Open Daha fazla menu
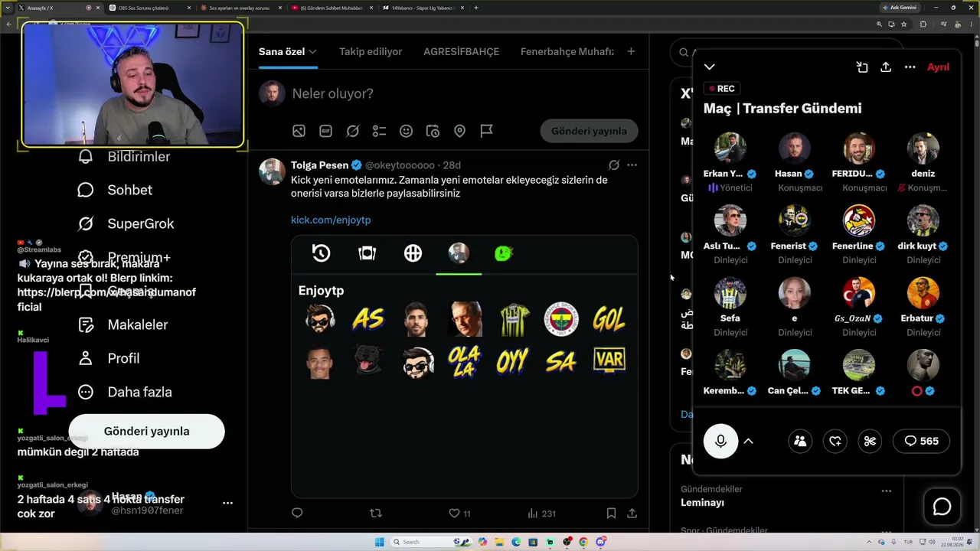Screen dimensions: 980x551 [125, 392]
